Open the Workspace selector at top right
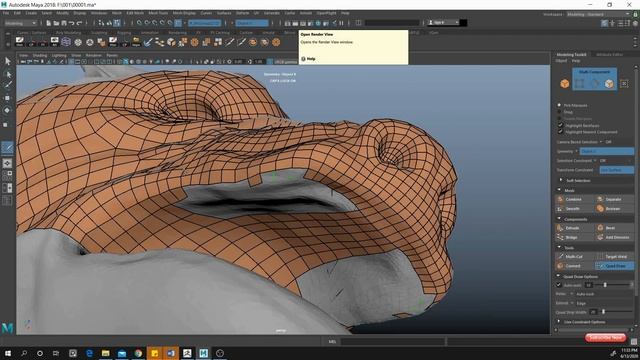The image size is (640, 360). pos(598,14)
